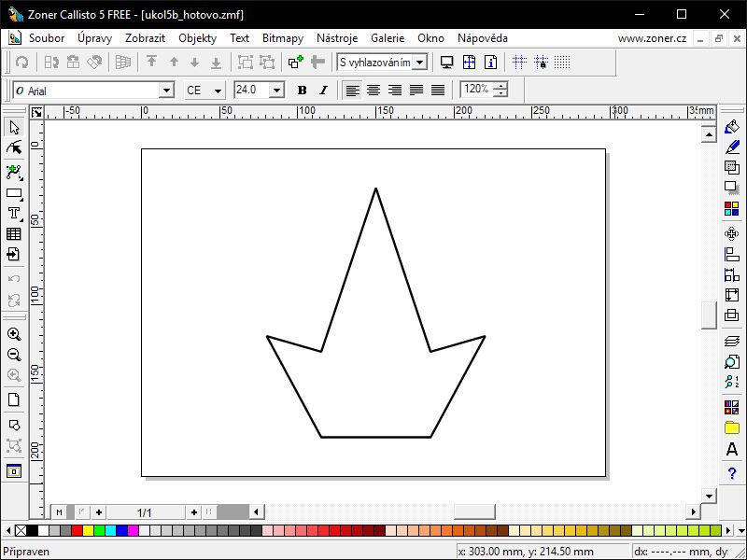Toggle dotted grid display
Image resolution: width=747 pixels, height=560 pixels.
pyautogui.click(x=562, y=63)
